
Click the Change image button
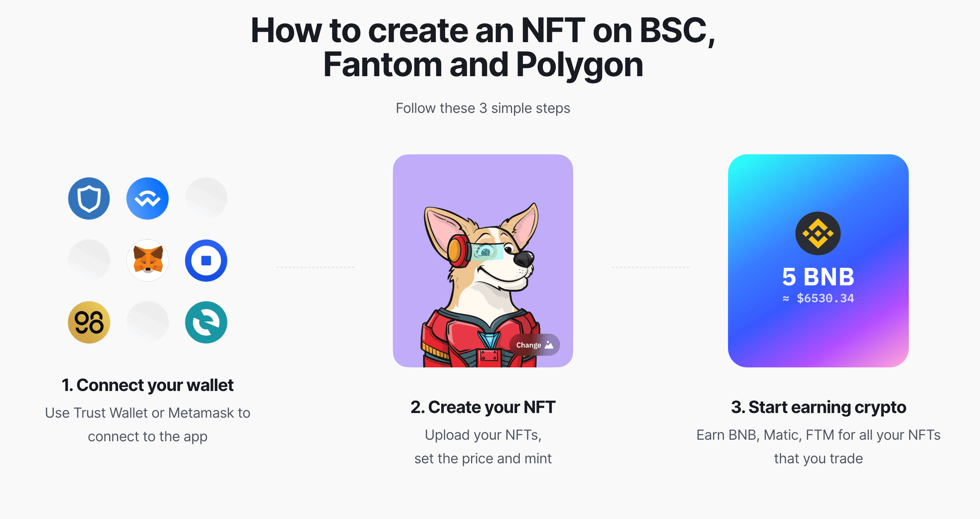pyautogui.click(x=535, y=345)
